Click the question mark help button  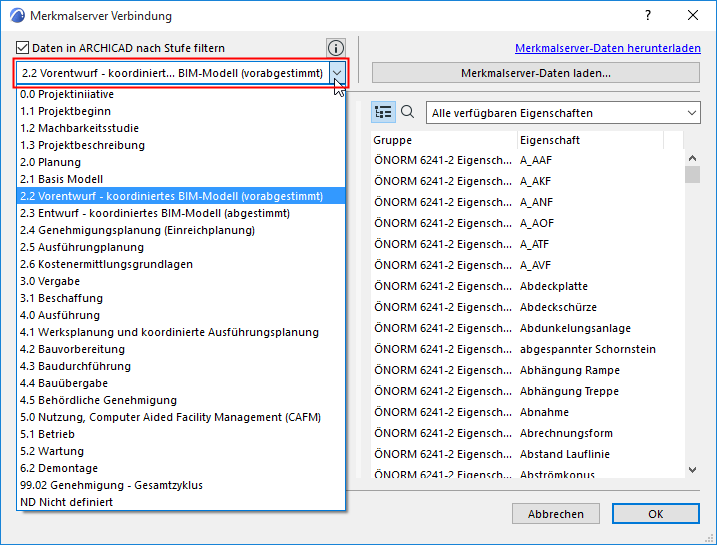648,16
